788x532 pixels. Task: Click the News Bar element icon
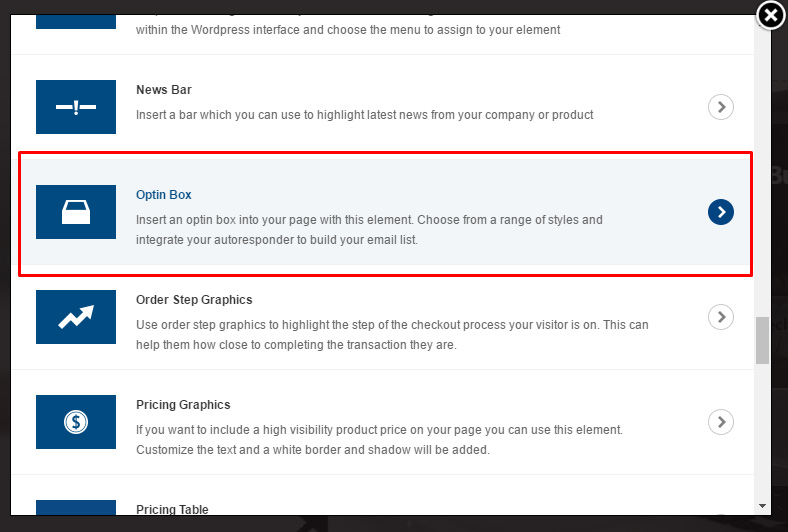click(x=76, y=107)
